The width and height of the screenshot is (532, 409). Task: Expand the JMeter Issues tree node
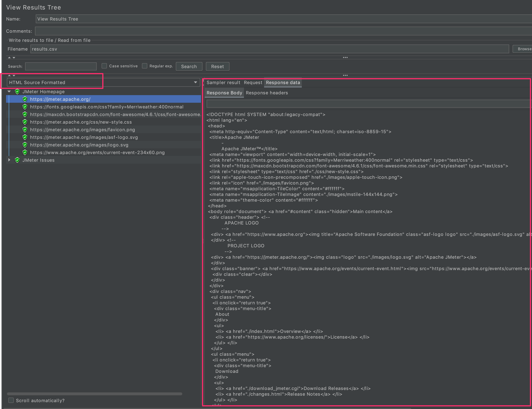9,160
